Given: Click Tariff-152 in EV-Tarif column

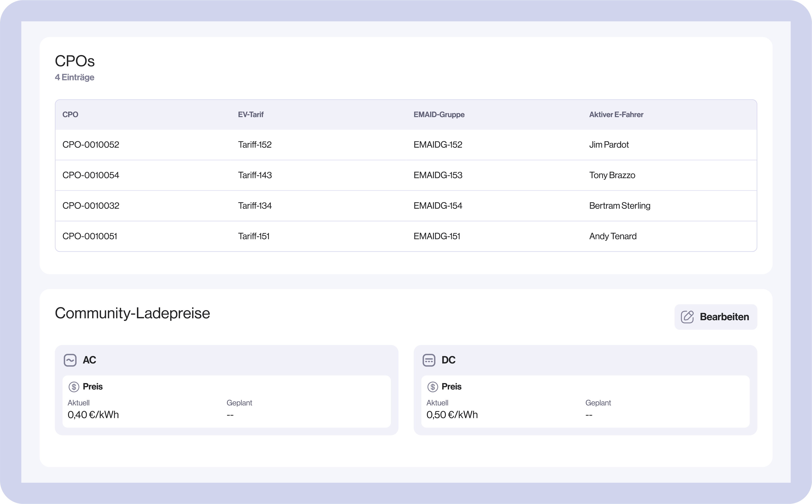Looking at the screenshot, I should pyautogui.click(x=255, y=145).
